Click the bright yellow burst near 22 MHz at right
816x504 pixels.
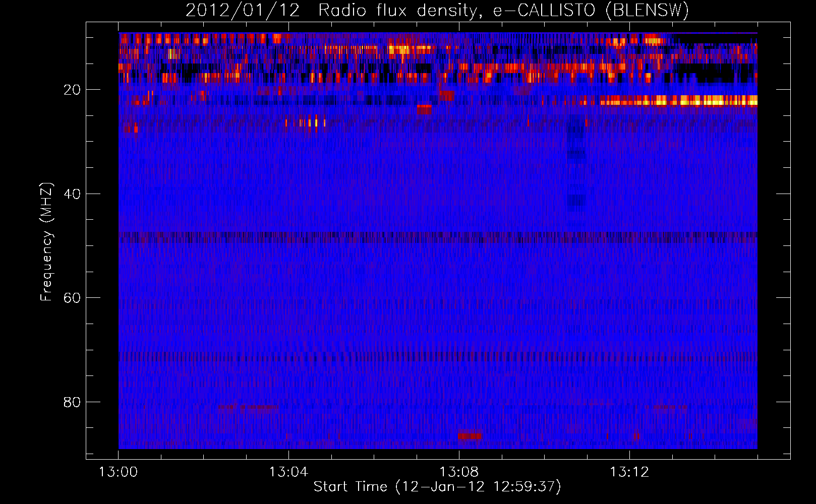click(x=678, y=100)
